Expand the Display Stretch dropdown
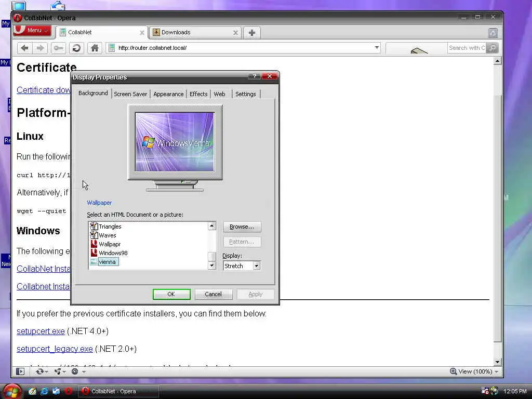This screenshot has width=532, height=399. (257, 266)
